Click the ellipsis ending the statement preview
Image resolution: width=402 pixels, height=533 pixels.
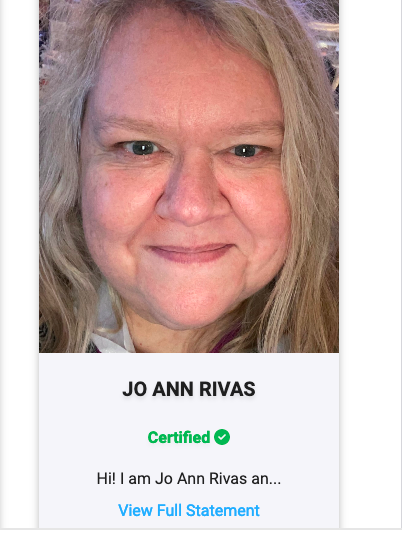[275, 483]
